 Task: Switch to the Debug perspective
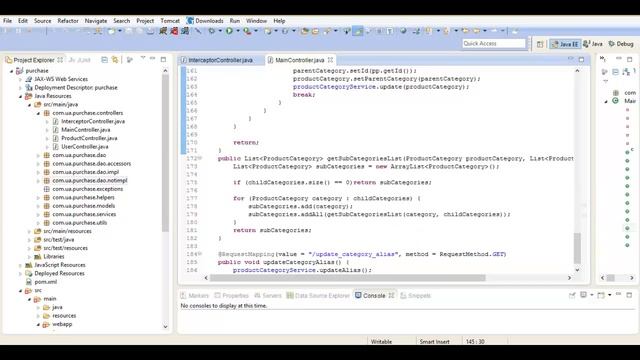pos(621,44)
